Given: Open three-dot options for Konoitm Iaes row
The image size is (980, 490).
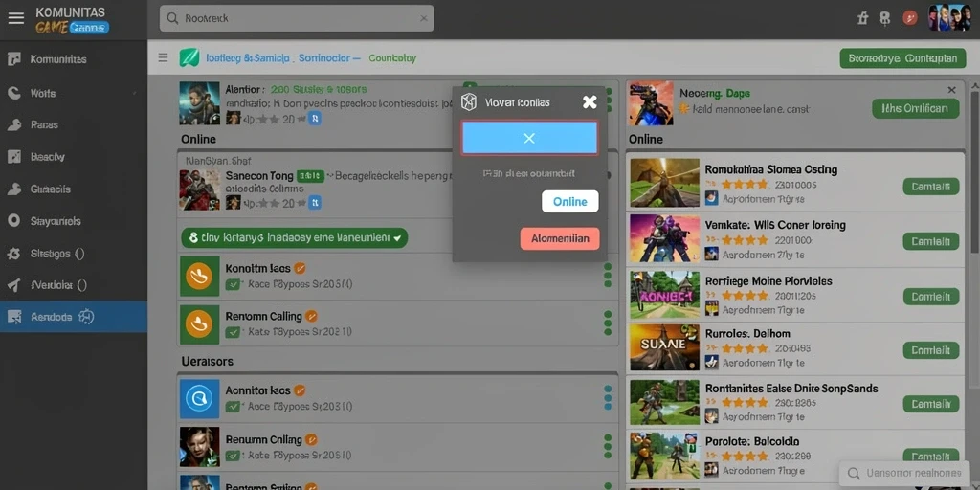Looking at the screenshot, I should 608,275.
